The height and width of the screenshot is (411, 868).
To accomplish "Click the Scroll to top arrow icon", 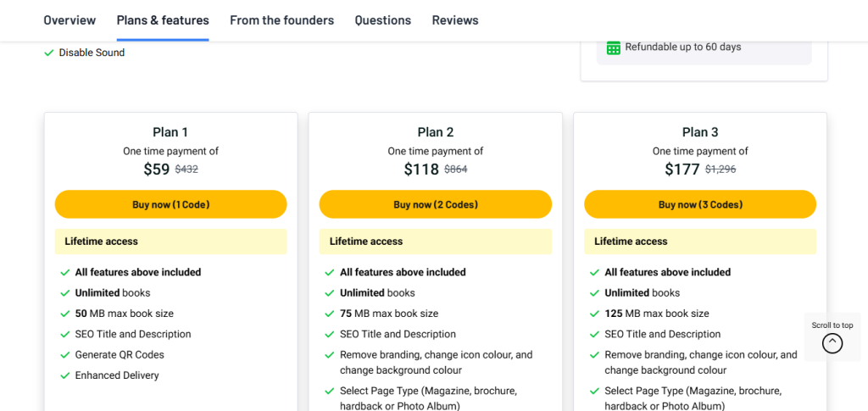I will pyautogui.click(x=832, y=342).
